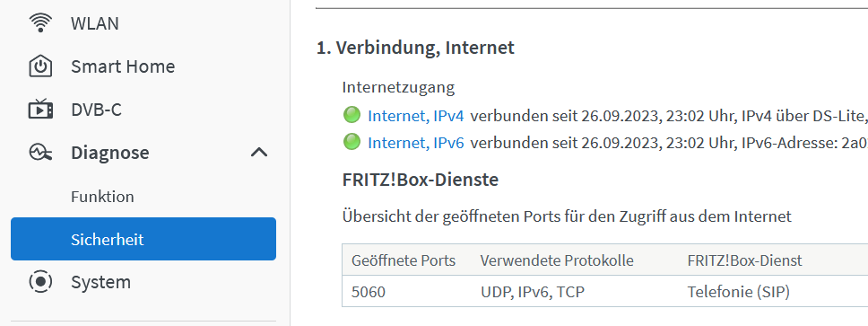Click the WLAN wireless signal icon
This screenshot has height=326, width=868.
click(40, 23)
